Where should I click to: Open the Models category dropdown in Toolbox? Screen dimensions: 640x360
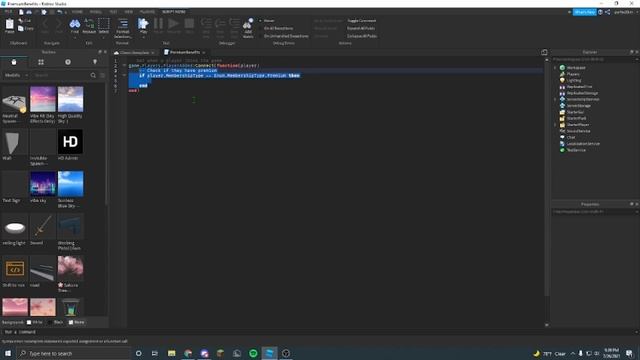16,75
